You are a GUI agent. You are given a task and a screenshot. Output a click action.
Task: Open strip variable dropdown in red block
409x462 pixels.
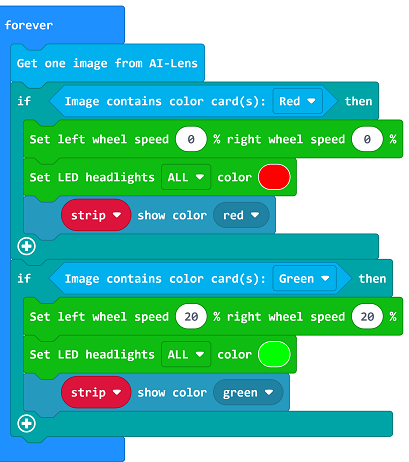coord(96,215)
